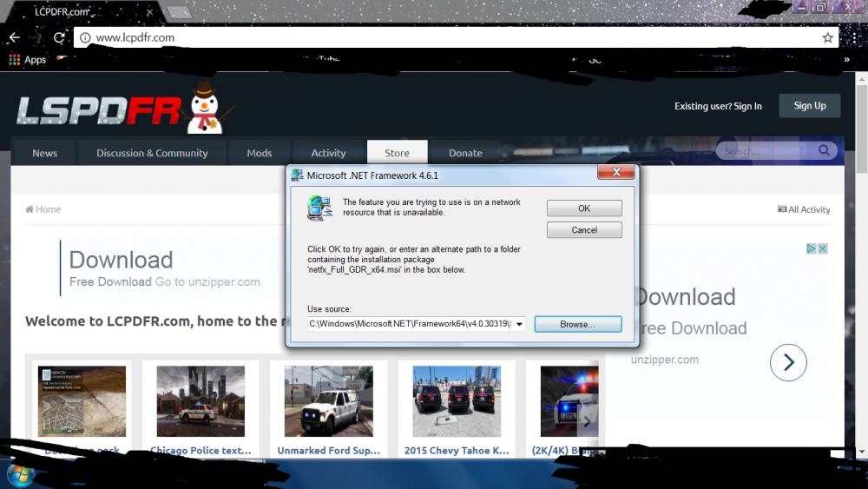Click Cancel in the .NET Framework dialog
The image size is (868, 489).
pos(584,230)
